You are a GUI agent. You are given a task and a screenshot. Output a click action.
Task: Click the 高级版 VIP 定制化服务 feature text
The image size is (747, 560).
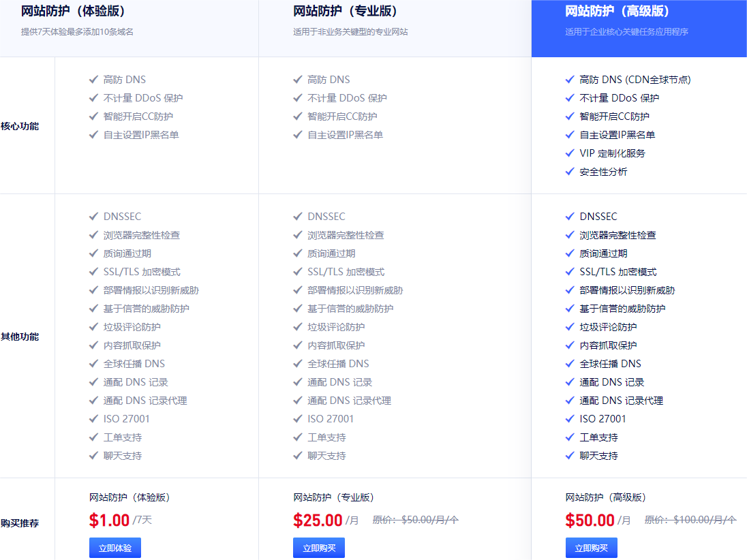click(x=613, y=153)
